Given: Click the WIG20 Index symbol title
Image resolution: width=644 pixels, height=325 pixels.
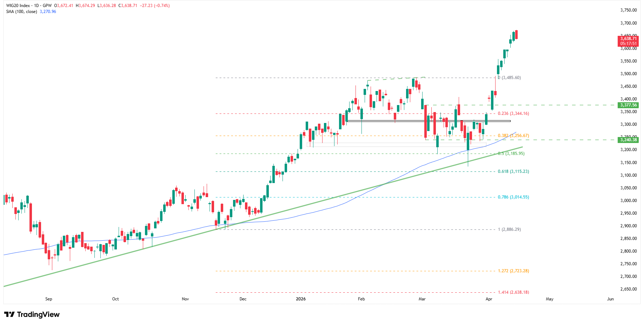Looking at the screenshot, I should click(x=18, y=6).
